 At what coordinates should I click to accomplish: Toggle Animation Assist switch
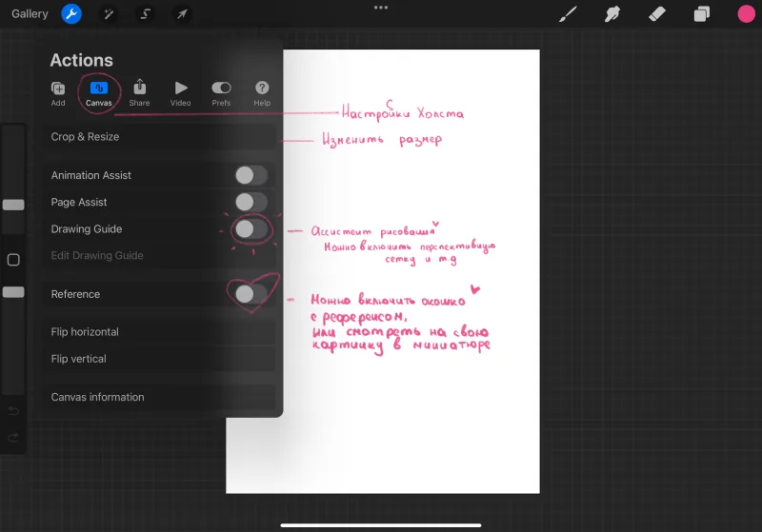(251, 175)
